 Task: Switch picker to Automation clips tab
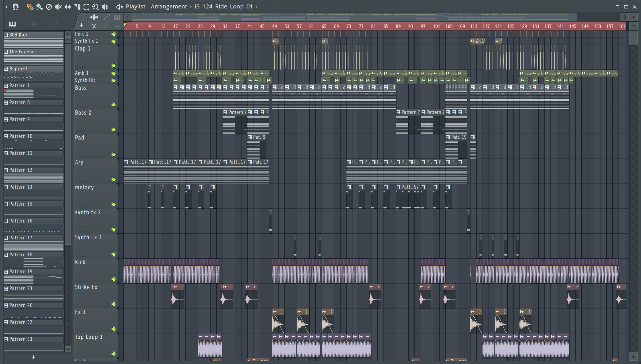(x=55, y=24)
